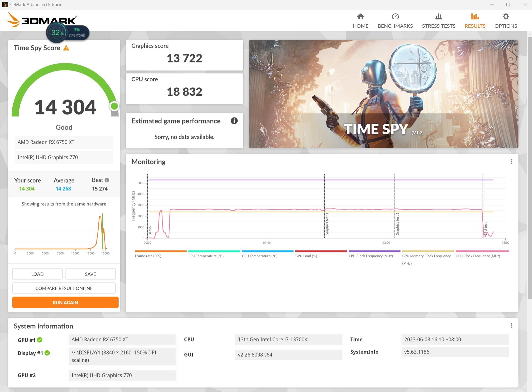Click Your score value 14 304
The width and height of the screenshot is (532, 392).
coord(27,189)
